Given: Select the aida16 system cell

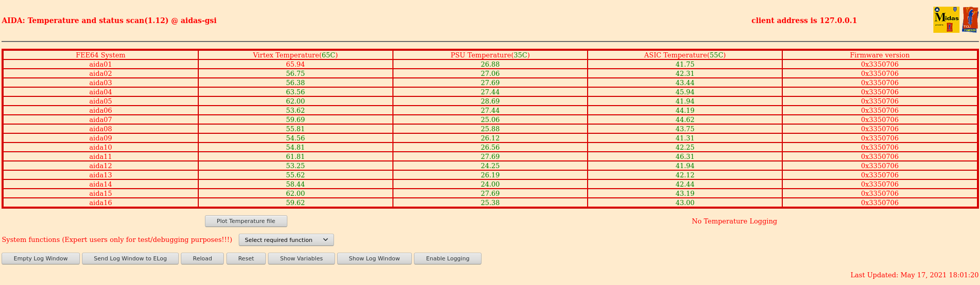Looking at the screenshot, I should (x=100, y=202).
